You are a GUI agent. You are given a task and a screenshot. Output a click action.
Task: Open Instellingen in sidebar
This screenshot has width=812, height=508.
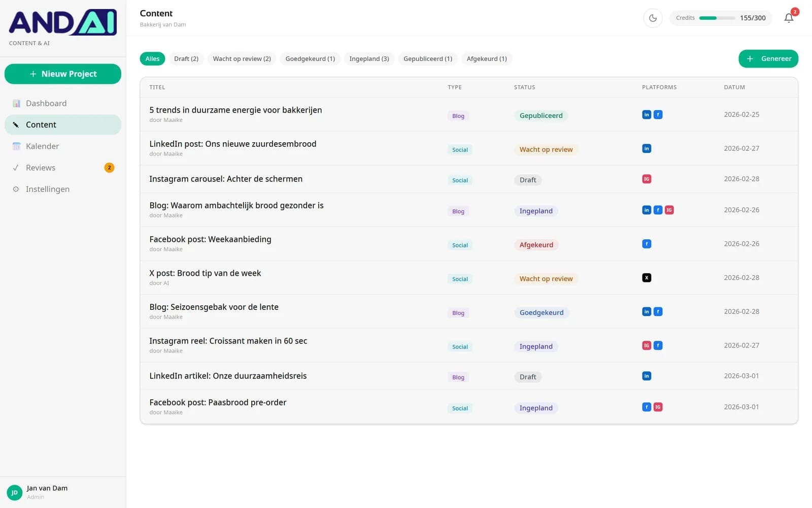coord(63,189)
